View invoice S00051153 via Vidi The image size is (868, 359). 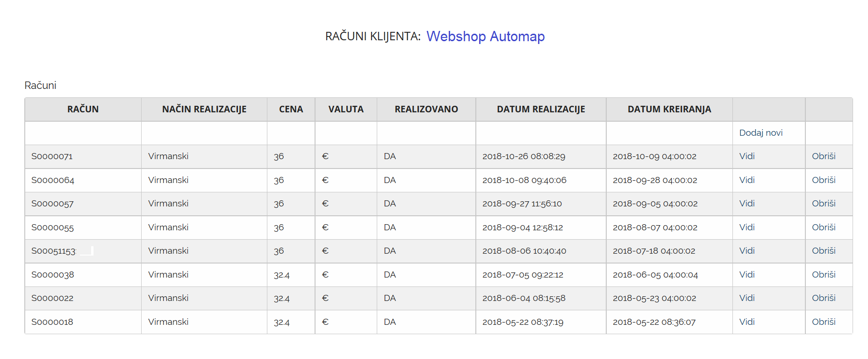click(x=746, y=251)
